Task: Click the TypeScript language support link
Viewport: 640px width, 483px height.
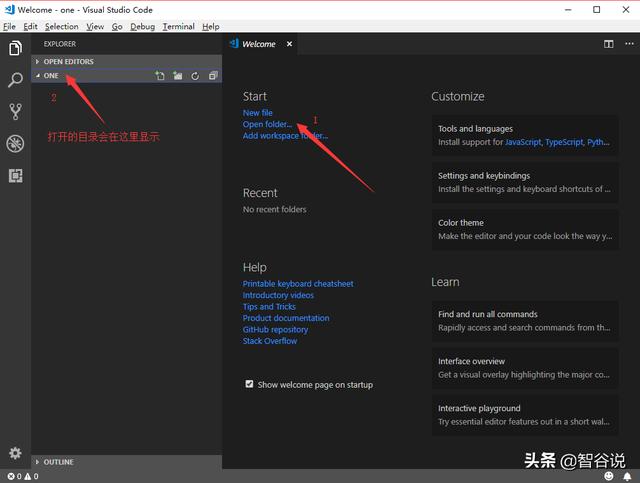Action: coord(564,142)
